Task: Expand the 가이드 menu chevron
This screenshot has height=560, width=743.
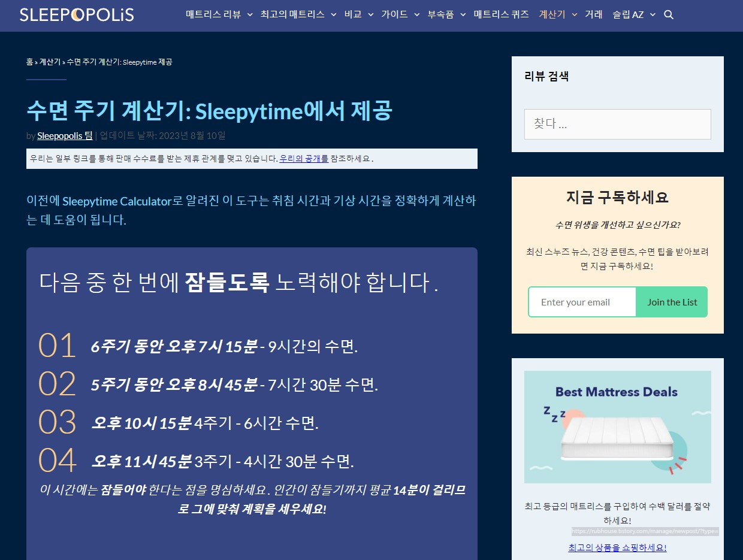Action: 416,15
